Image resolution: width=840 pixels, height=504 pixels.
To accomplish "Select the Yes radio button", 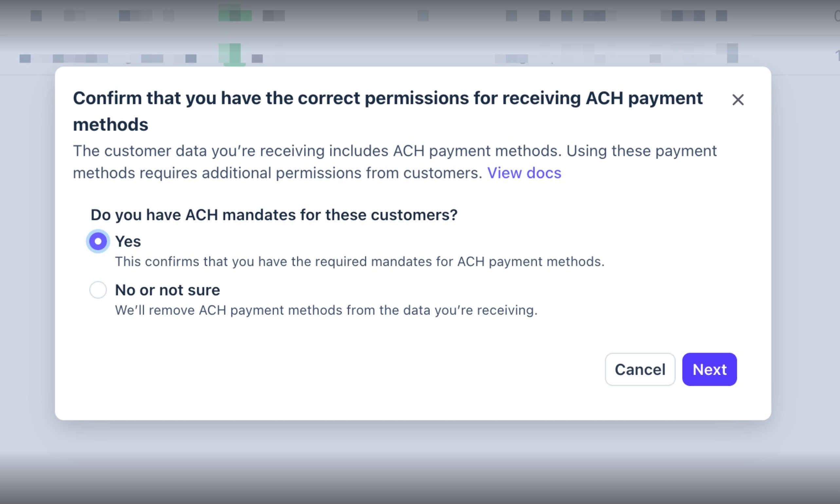I will tap(98, 242).
